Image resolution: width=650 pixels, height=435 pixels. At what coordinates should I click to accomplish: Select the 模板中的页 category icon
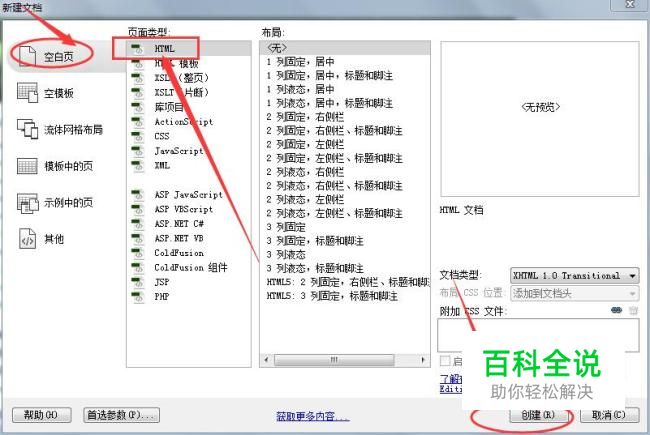[27, 166]
